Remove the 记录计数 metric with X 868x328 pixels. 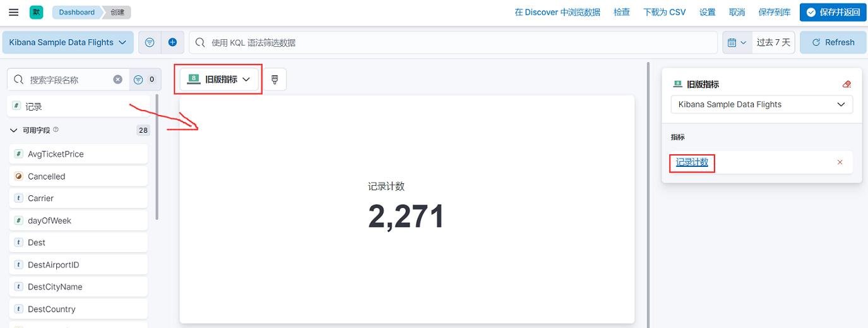pos(840,162)
